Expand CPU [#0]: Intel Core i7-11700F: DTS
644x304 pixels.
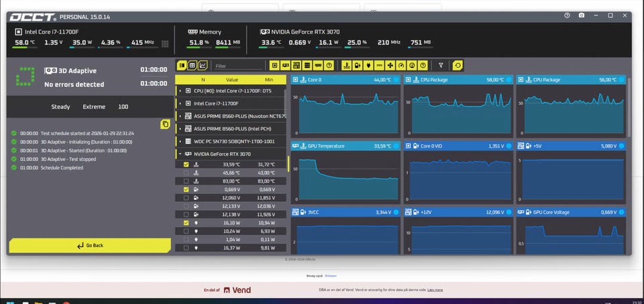(x=180, y=91)
